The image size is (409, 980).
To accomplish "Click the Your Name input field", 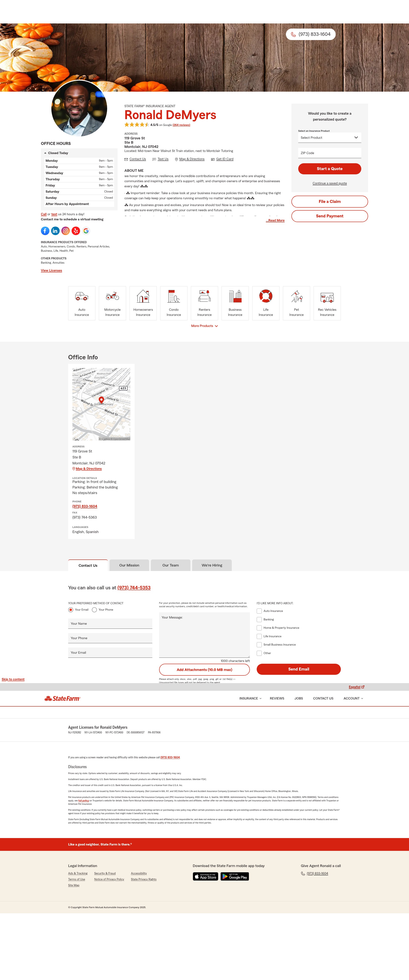I will click(110, 624).
